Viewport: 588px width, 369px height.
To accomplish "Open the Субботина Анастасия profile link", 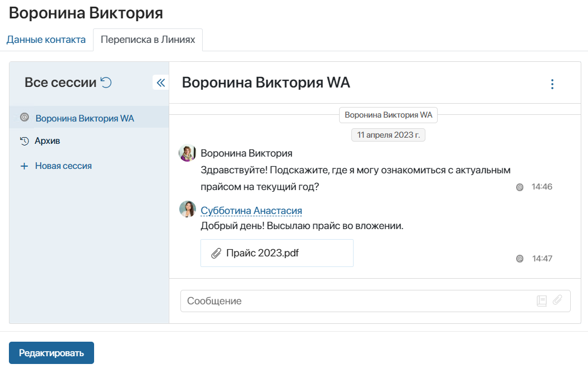I will coord(251,211).
